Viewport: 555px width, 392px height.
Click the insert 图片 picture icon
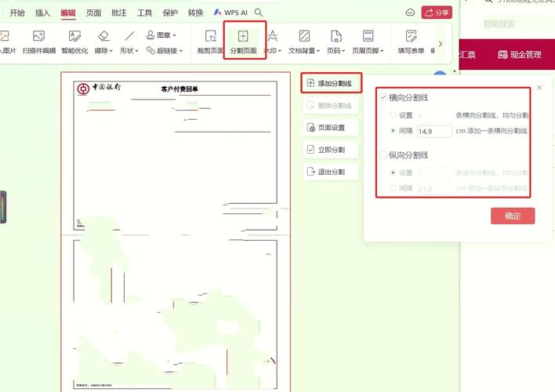tap(4, 36)
